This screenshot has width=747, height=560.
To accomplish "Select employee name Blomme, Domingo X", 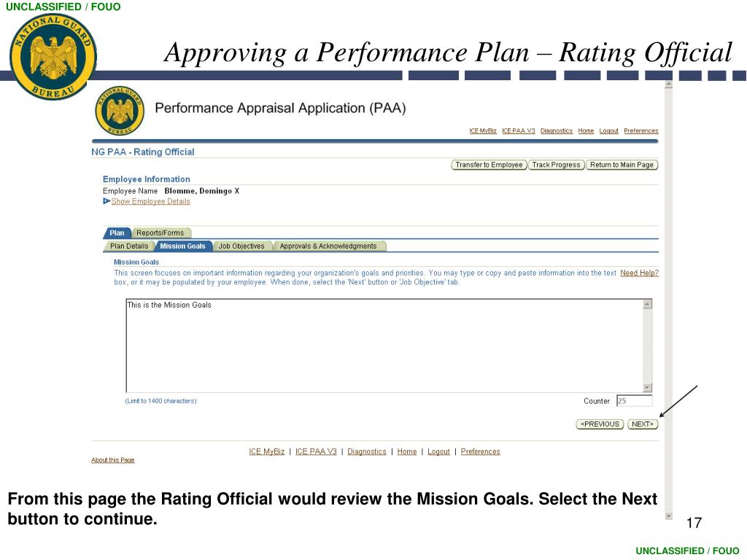I will [x=202, y=191].
